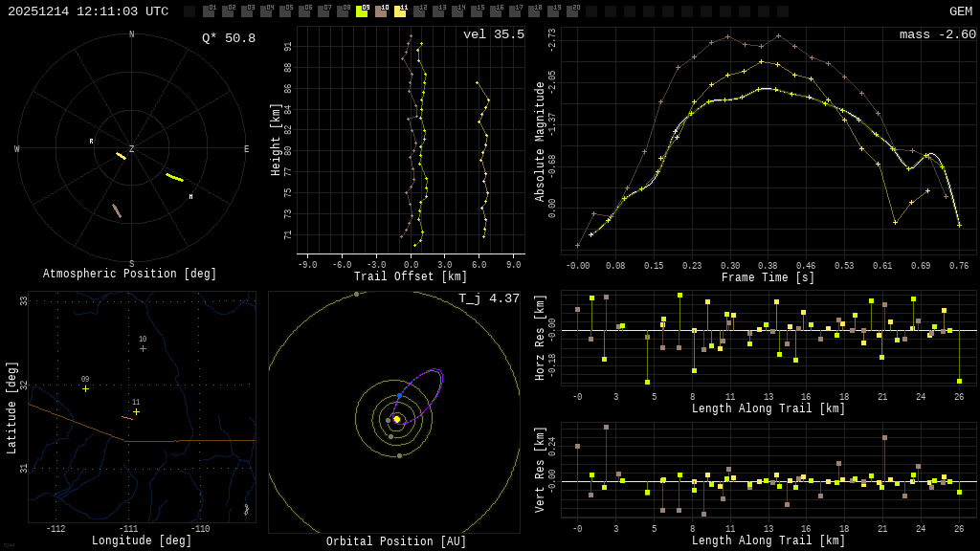
Task: Click the blue Earth dot on orbit
Action: pos(399,395)
